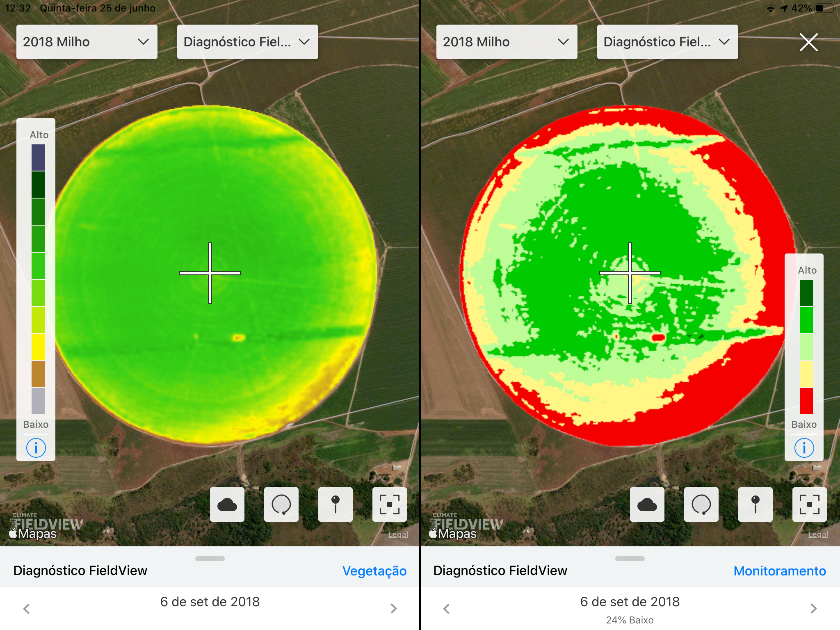Screen dimensions: 840x630
Task: Open the 2018 Milho field selector on left panel
Action: 87,41
